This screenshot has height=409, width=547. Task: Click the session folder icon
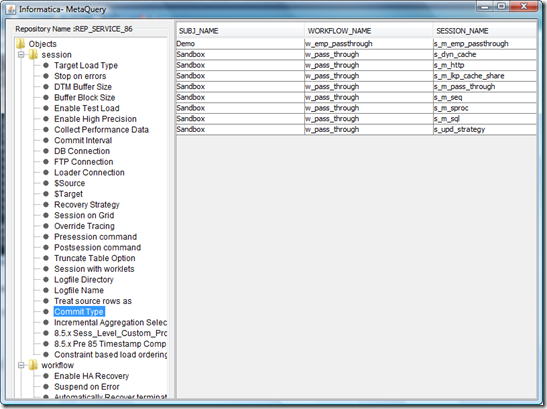(x=33, y=55)
